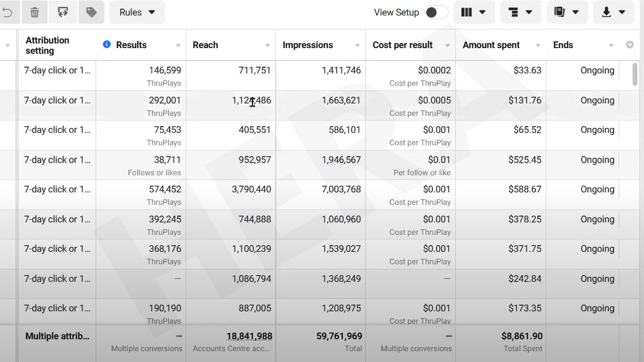Click the tag label icon
The width and height of the screenshot is (644, 362).
[92, 12]
